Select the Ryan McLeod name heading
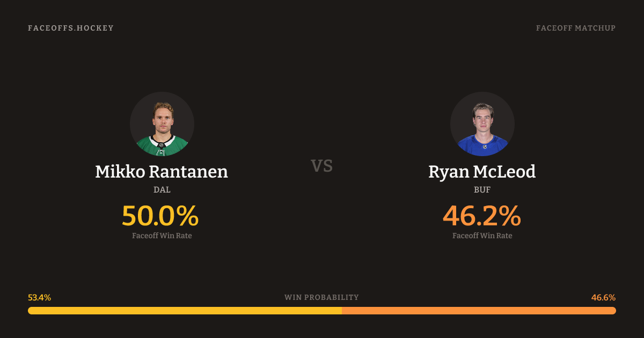 [482, 172]
